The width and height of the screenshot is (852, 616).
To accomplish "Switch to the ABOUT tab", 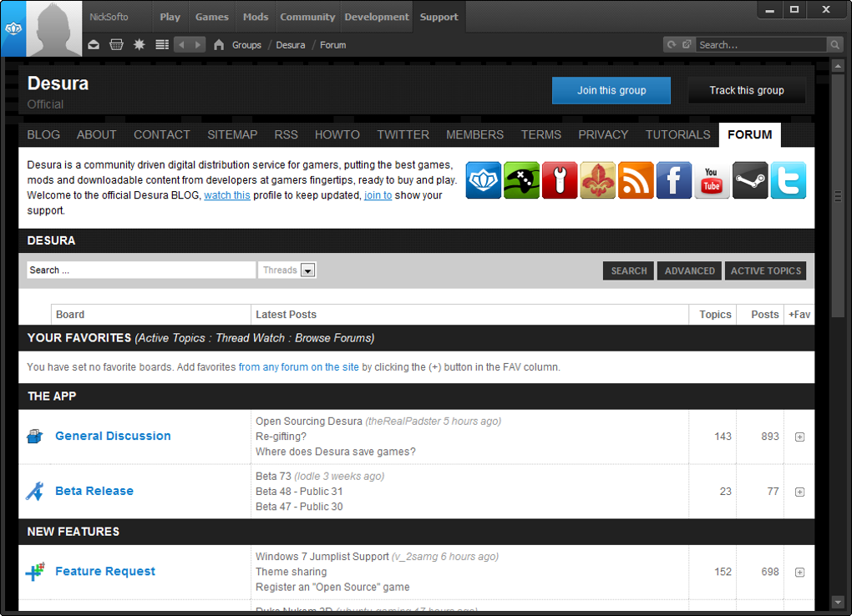I will click(96, 134).
